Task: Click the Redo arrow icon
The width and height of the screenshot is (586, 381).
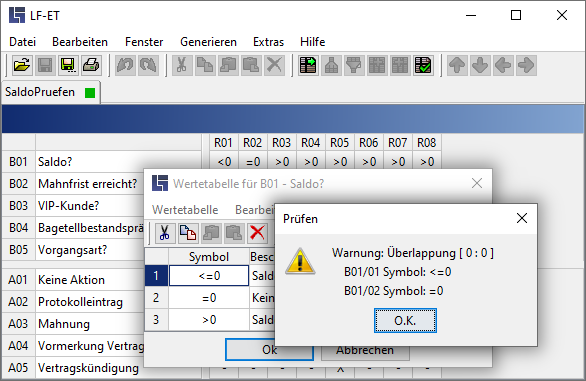Action: [x=148, y=65]
